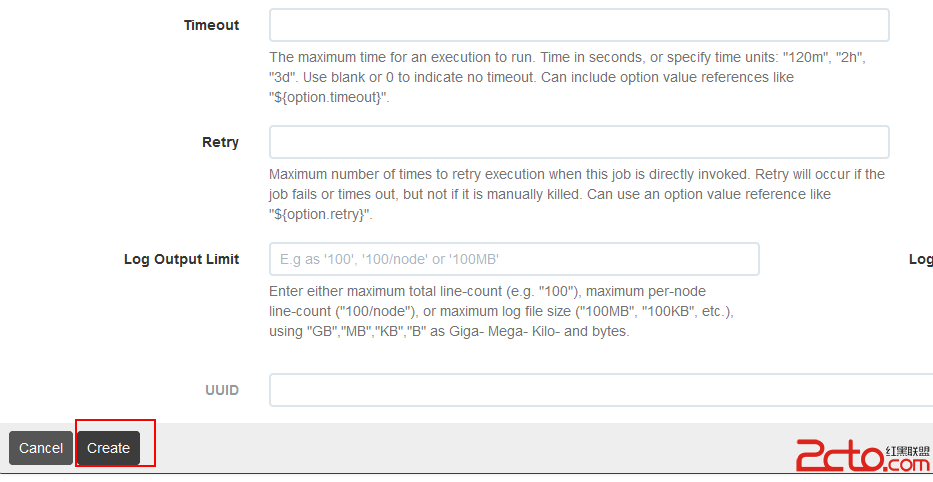Click the "${option.timeout}" example text
933x482 pixels.
[x=328, y=98]
